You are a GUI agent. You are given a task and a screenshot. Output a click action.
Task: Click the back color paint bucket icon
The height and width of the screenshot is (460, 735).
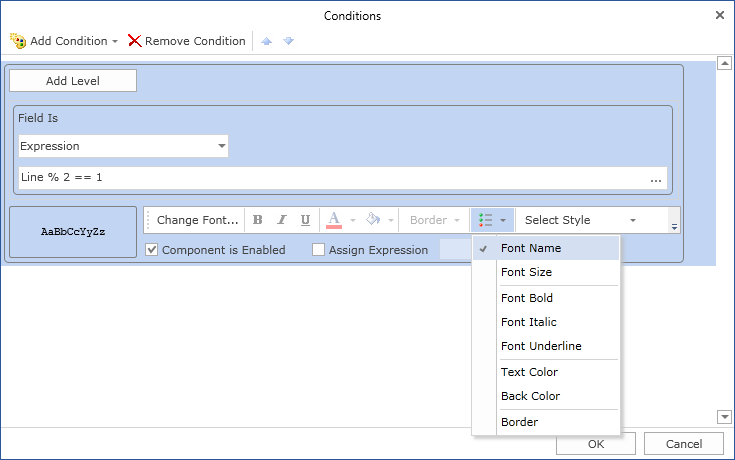(x=373, y=220)
